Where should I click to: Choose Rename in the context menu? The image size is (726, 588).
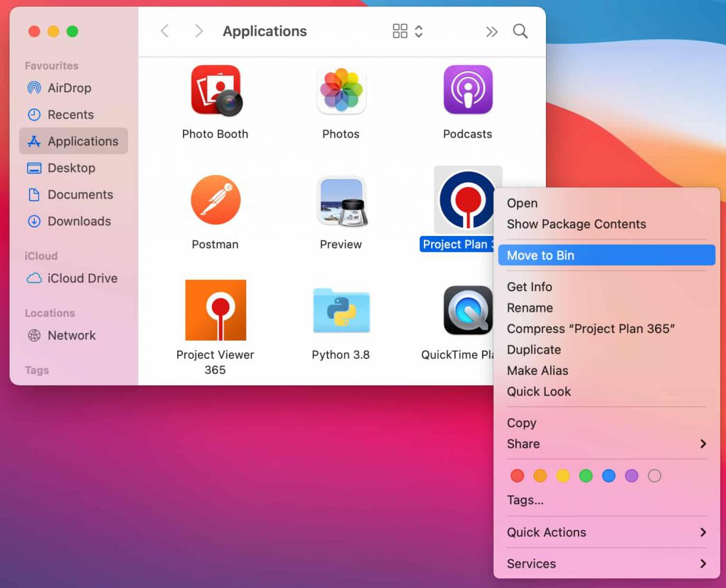(607, 307)
